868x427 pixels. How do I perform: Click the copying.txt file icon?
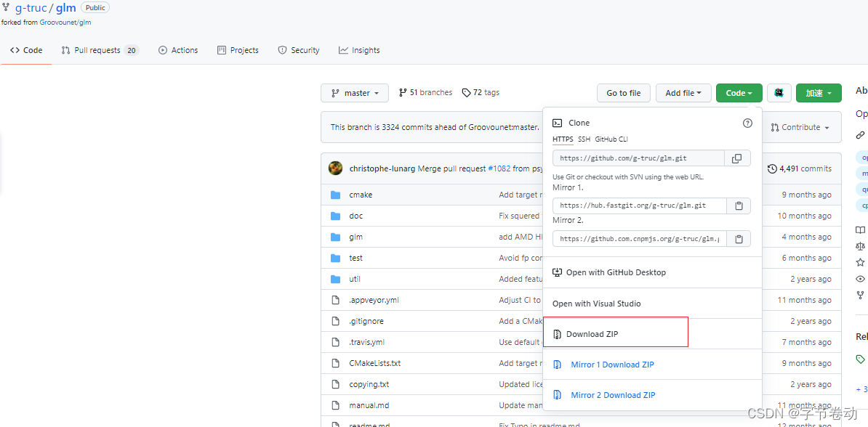point(335,384)
